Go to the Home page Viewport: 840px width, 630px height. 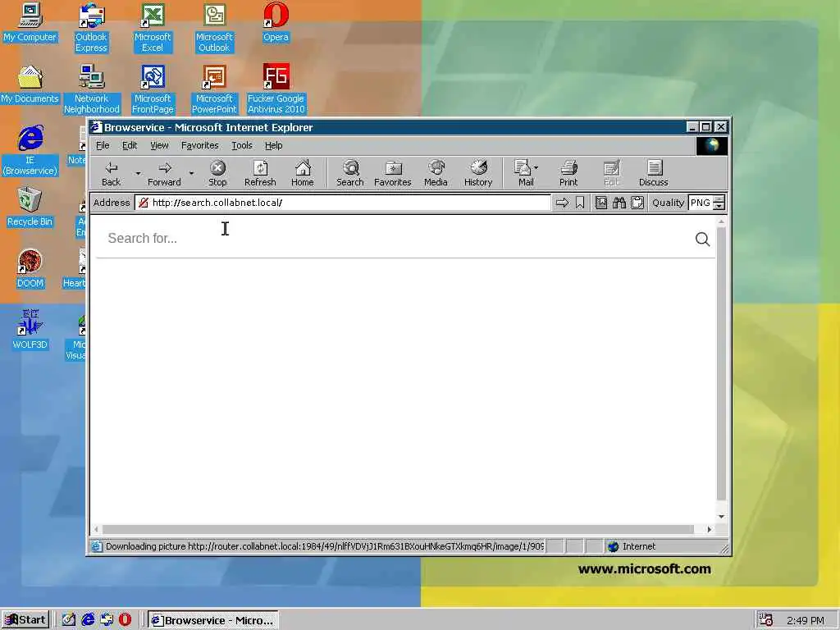(303, 174)
